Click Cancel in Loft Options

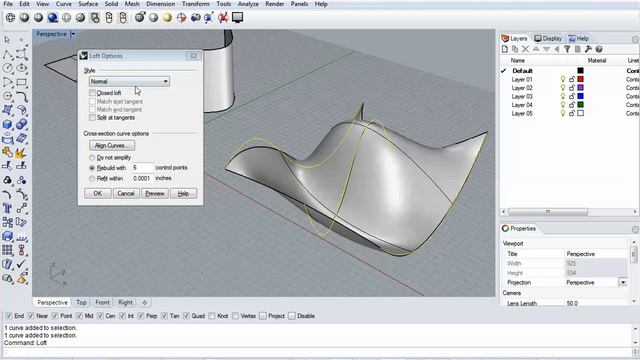pyautogui.click(x=126, y=193)
